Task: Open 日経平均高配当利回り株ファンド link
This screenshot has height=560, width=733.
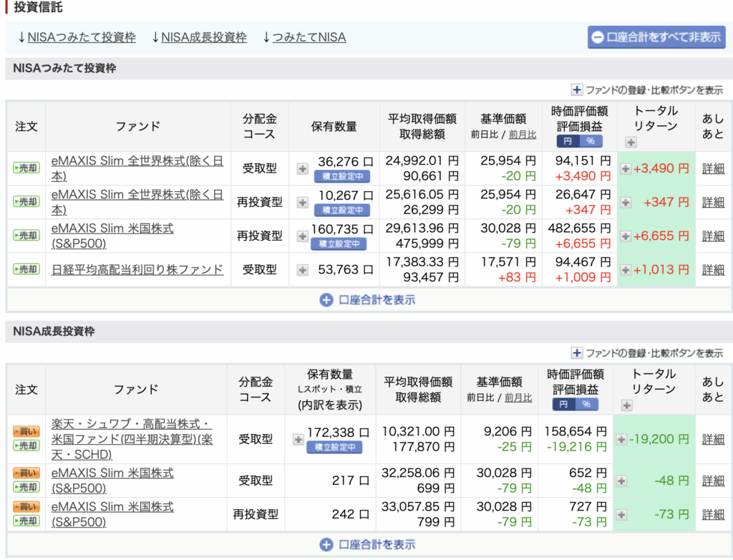Action: [x=137, y=269]
